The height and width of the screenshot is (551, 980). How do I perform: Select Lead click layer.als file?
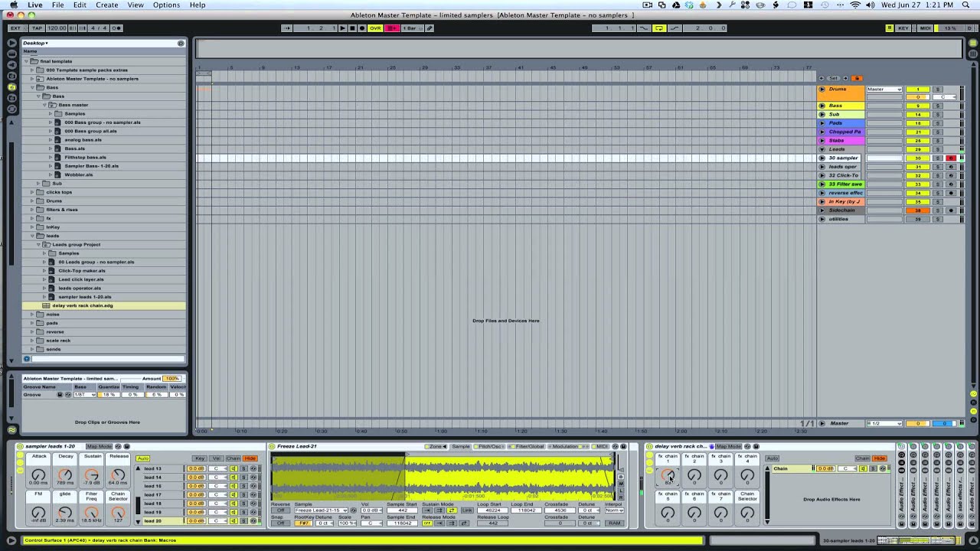click(80, 279)
